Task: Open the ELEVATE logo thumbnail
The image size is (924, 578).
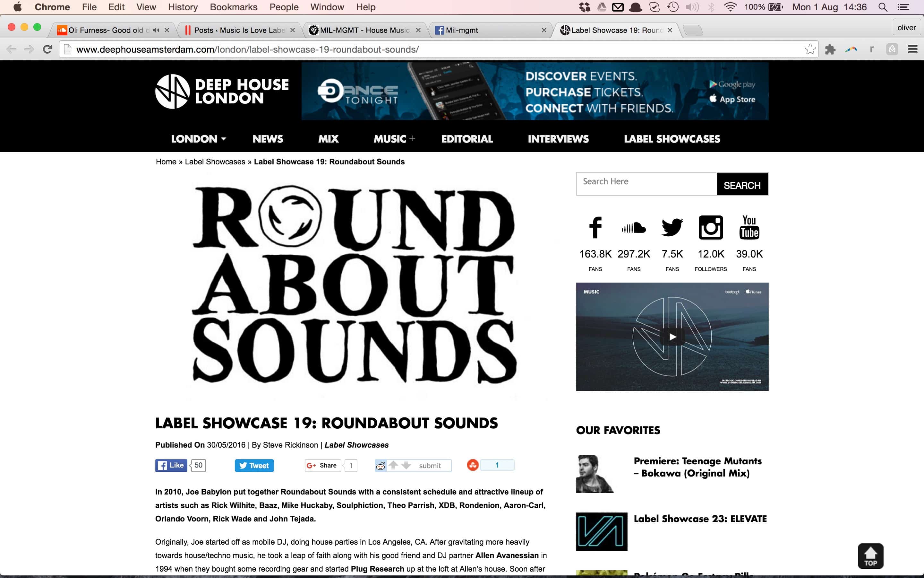Action: pos(602,532)
